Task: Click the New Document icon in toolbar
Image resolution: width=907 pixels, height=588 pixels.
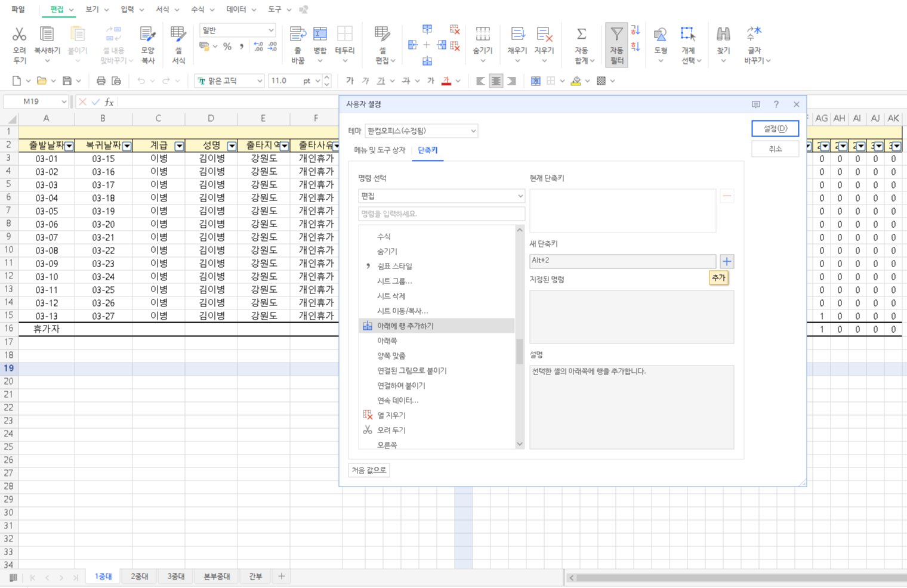Action: 17,81
